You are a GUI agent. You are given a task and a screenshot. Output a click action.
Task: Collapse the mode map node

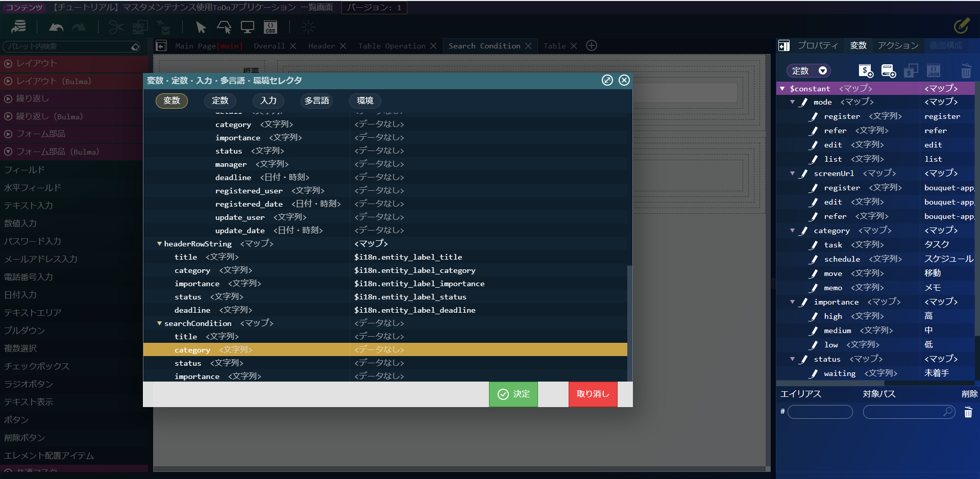(x=792, y=102)
